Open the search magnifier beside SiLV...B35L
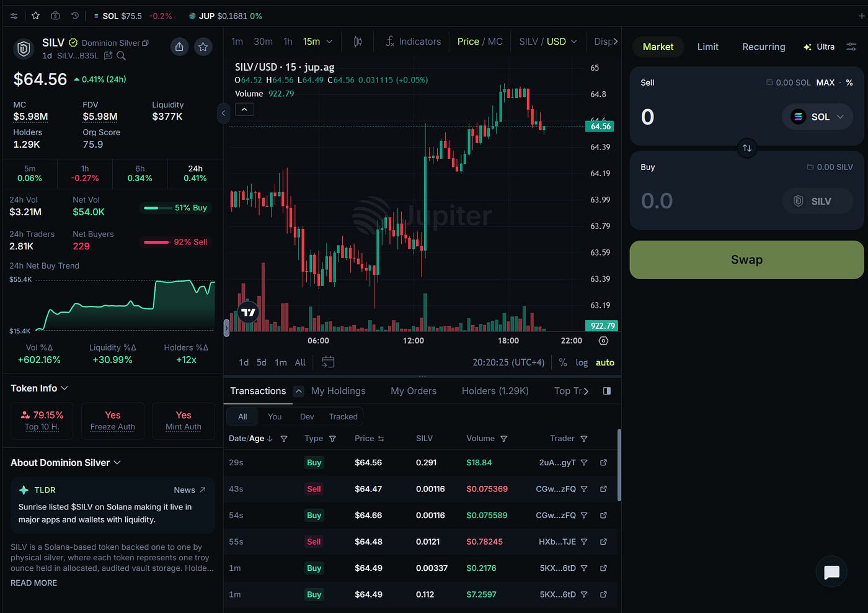 [x=122, y=56]
